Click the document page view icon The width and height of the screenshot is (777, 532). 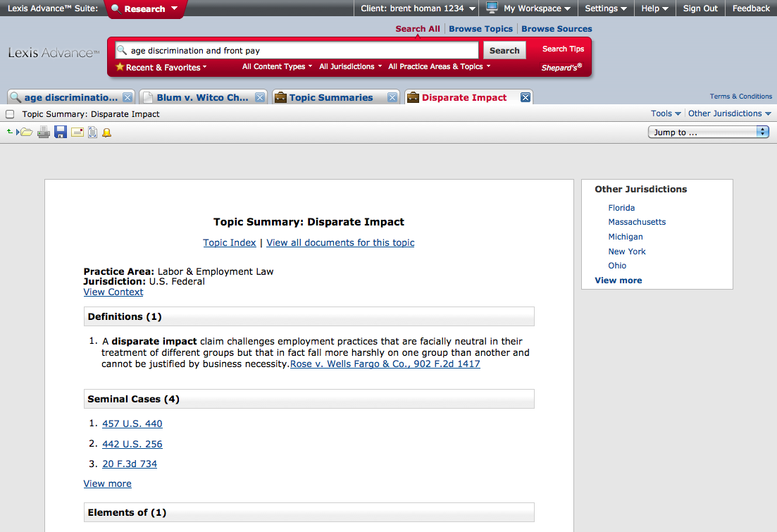[93, 132]
